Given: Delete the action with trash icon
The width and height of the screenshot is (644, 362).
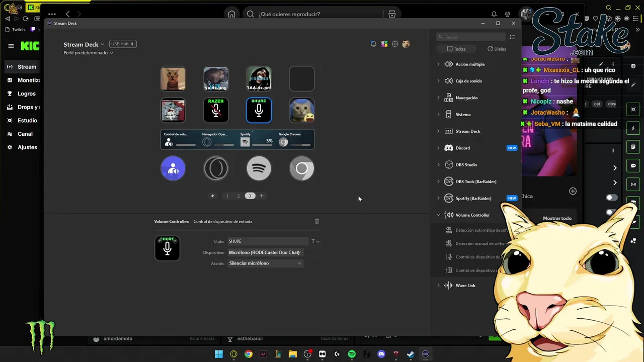Looking at the screenshot, I should click(317, 221).
